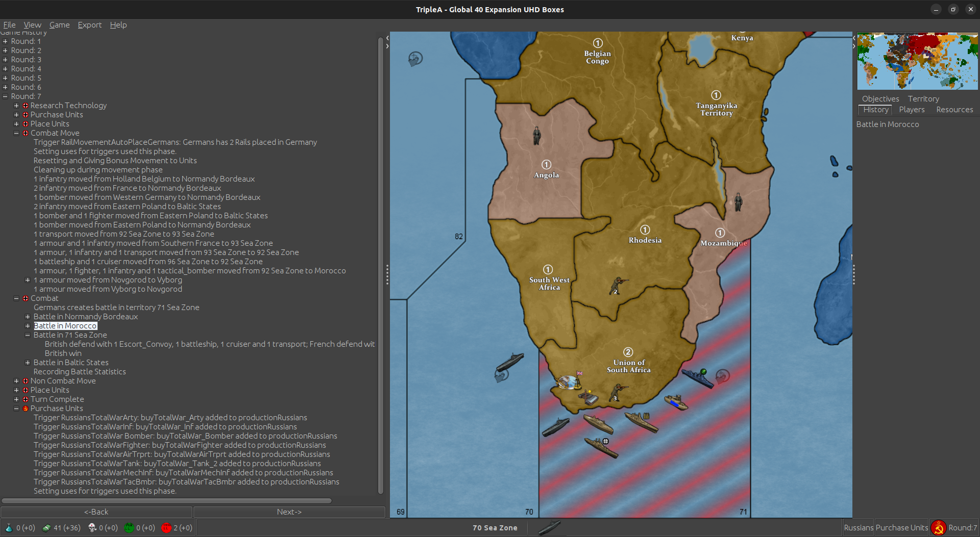The image size is (980, 537).
Task: Click the left panel collapse arrow
Action: pos(387,38)
